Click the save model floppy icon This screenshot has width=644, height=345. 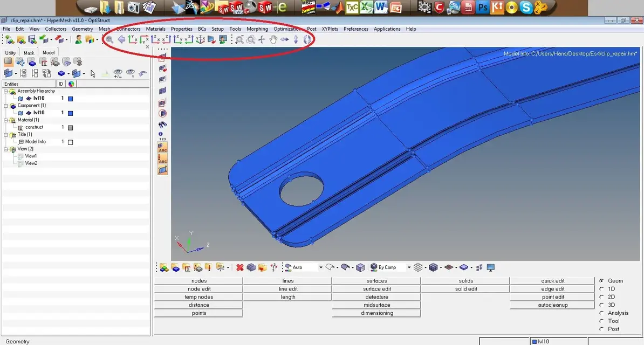coord(32,39)
